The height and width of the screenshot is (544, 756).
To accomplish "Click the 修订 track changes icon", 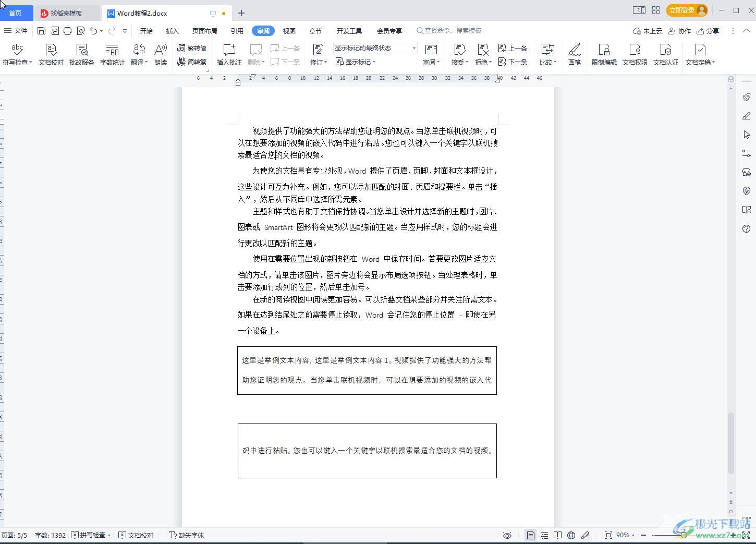I will [x=318, y=50].
